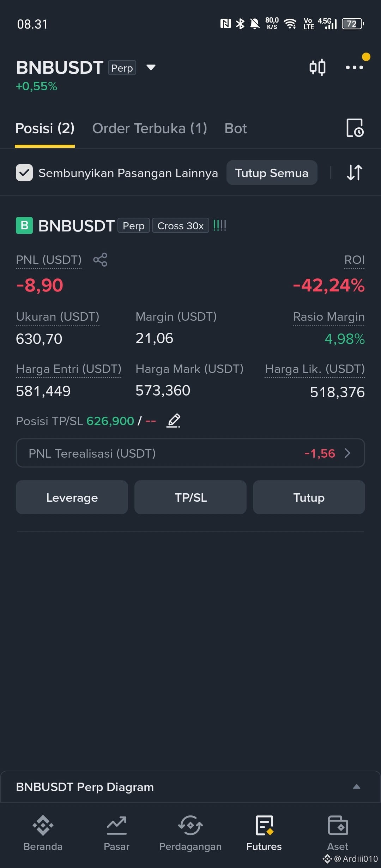Uncheck Sembunyikan Pasangan Lainnya checkbox

pyautogui.click(x=24, y=173)
